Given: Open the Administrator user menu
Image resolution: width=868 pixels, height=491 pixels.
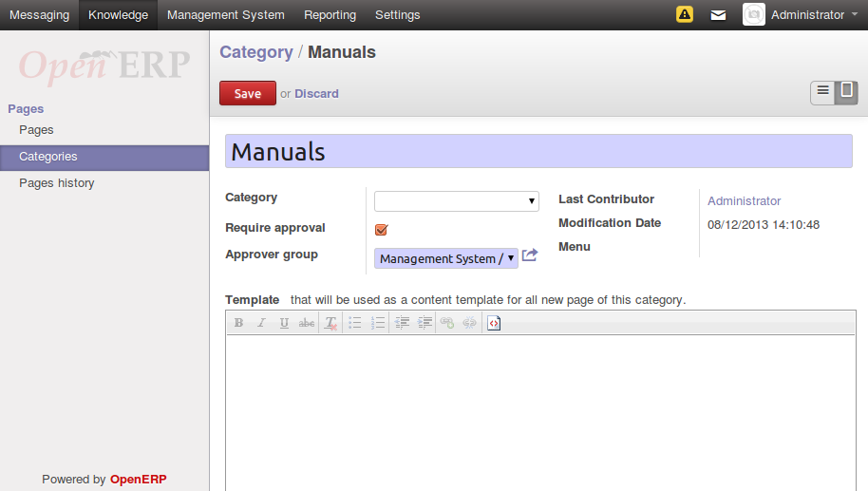Looking at the screenshot, I should pos(806,15).
